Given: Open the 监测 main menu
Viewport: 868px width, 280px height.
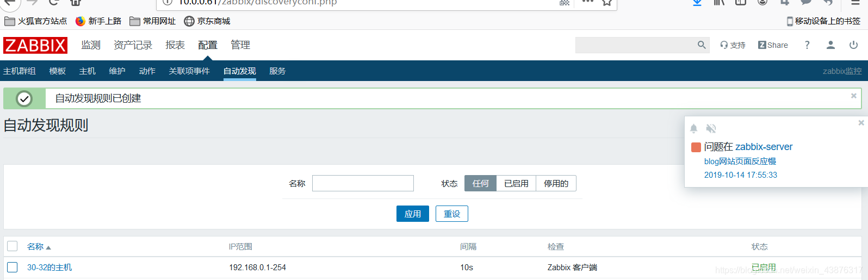Looking at the screenshot, I should click(x=91, y=45).
